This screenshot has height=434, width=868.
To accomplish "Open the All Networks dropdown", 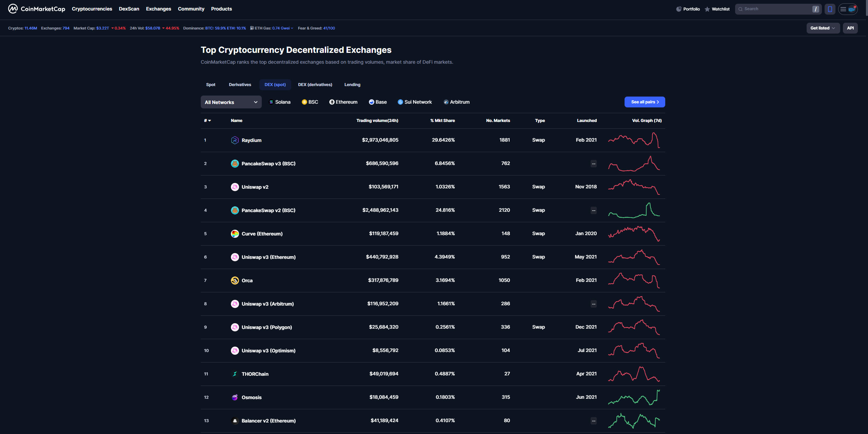I will coord(231,102).
